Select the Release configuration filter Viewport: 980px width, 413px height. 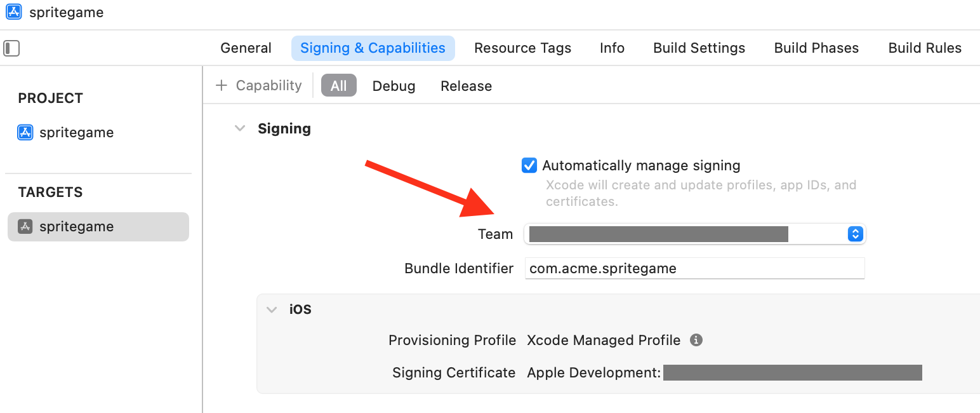[466, 85]
